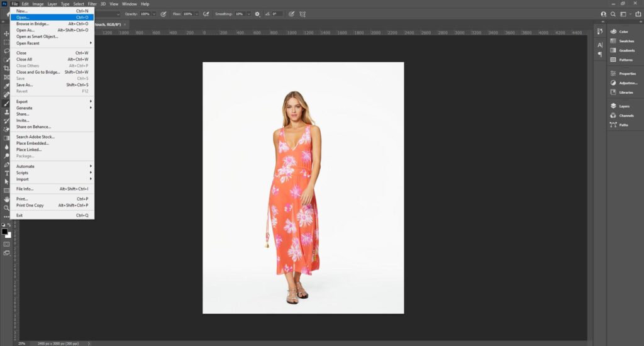Open the Paragraph panel icon
The width and height of the screenshot is (644, 346).
(x=600, y=54)
